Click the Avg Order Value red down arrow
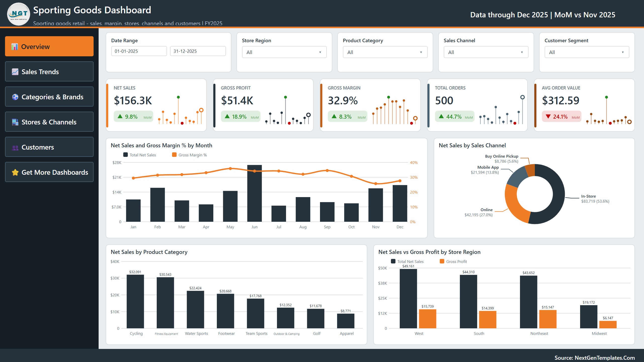 point(548,116)
